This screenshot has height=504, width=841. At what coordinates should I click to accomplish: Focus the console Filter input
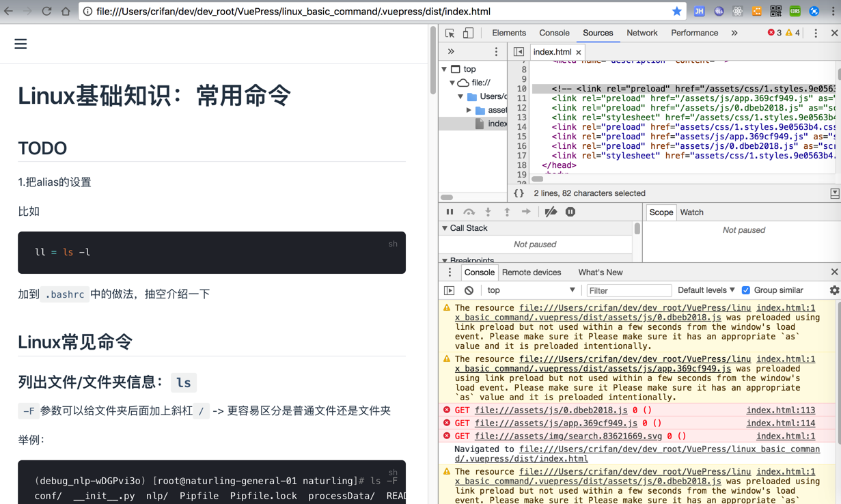pos(629,290)
